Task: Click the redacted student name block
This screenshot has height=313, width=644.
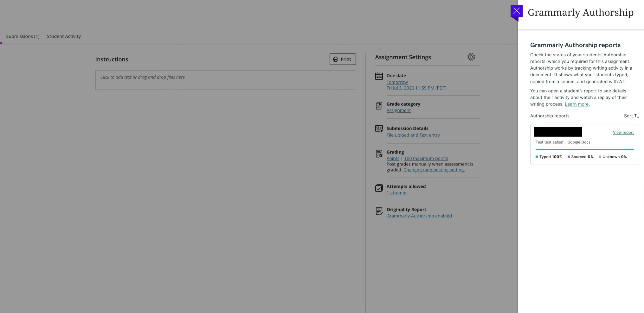Action: tap(558, 132)
